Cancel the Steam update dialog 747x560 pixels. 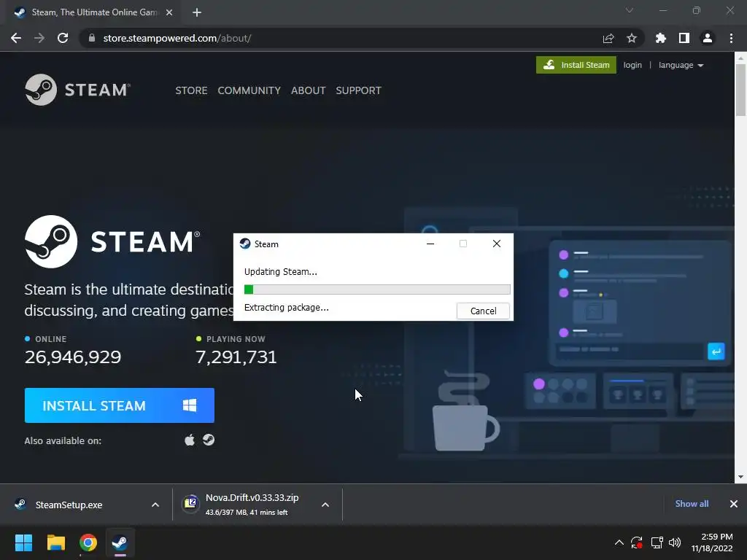click(x=483, y=311)
